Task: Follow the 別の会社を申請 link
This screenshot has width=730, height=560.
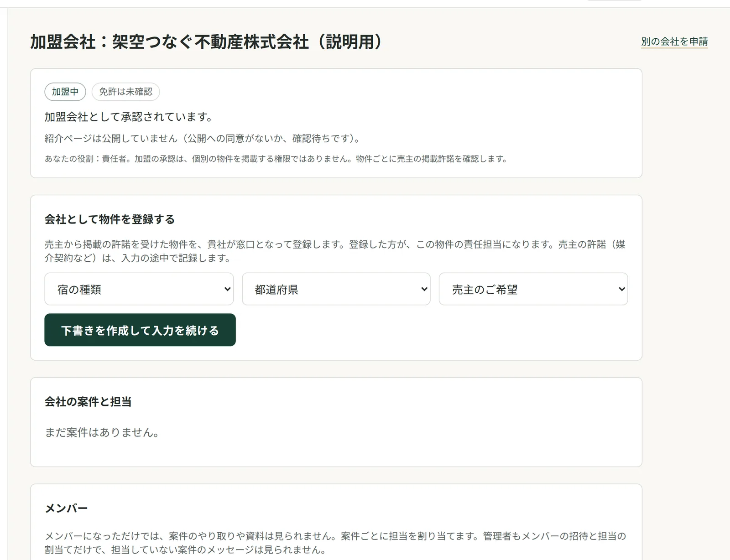Action: (x=674, y=41)
